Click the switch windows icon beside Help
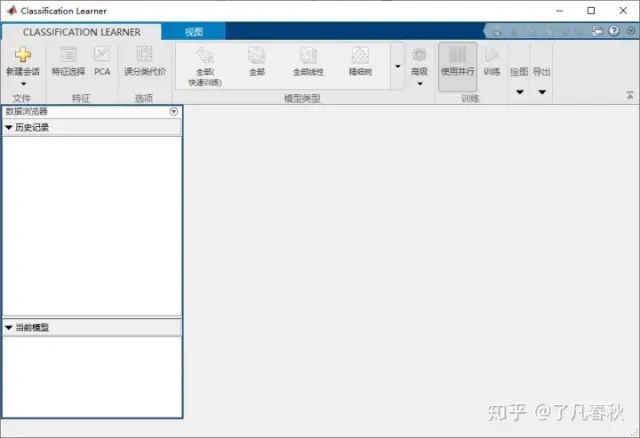 (598, 31)
